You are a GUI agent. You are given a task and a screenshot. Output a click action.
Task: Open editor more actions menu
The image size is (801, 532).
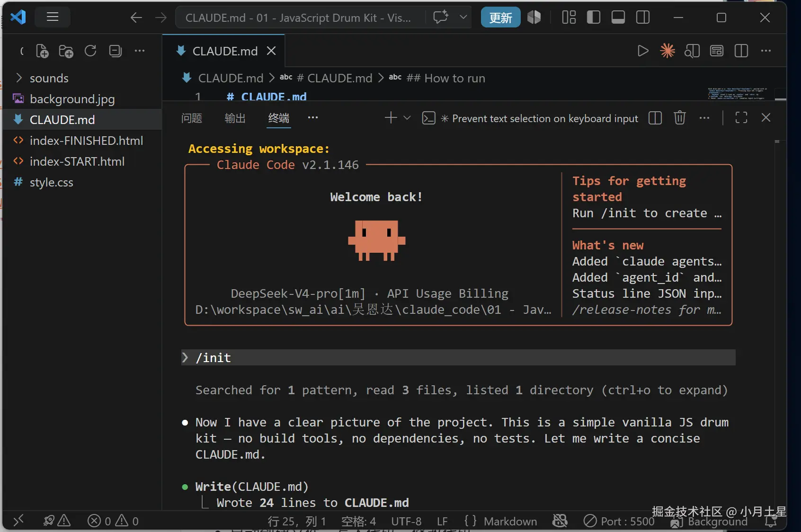point(766,51)
